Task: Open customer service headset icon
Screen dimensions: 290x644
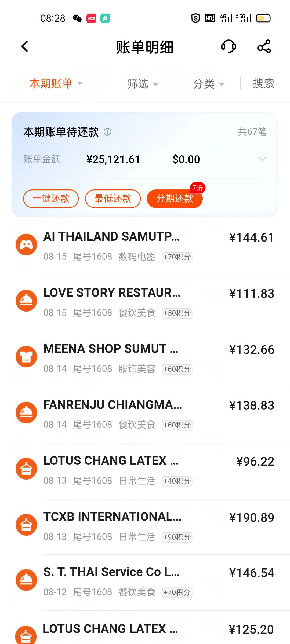Action: (229, 46)
